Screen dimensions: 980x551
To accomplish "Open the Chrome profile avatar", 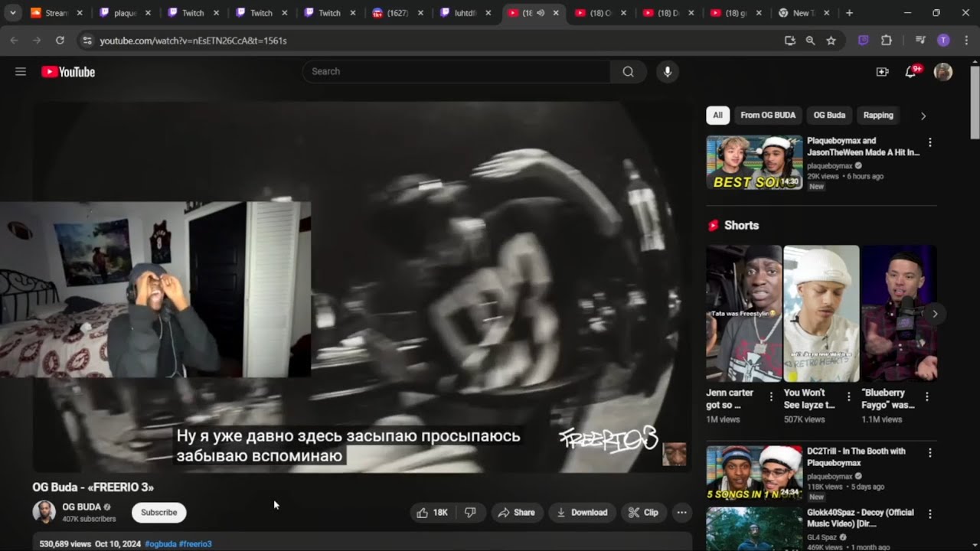I will [x=943, y=41].
